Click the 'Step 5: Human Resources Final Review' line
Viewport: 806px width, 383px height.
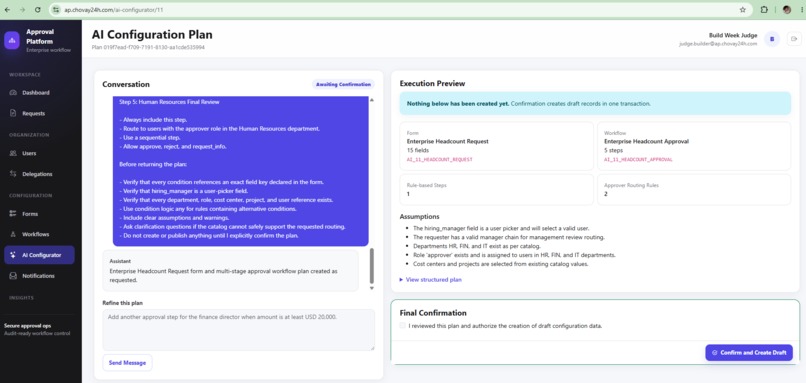tap(169, 102)
